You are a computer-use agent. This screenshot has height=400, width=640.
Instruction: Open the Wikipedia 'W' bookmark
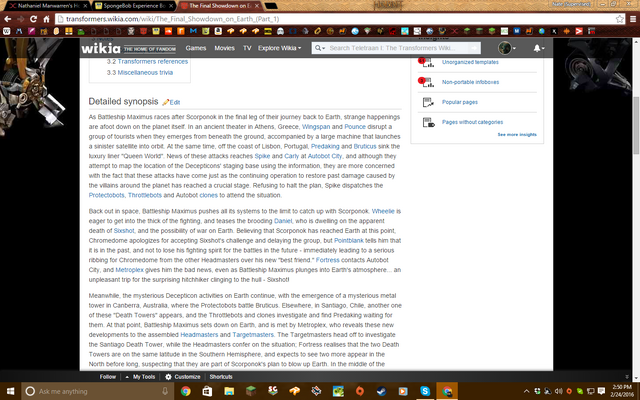7,31
